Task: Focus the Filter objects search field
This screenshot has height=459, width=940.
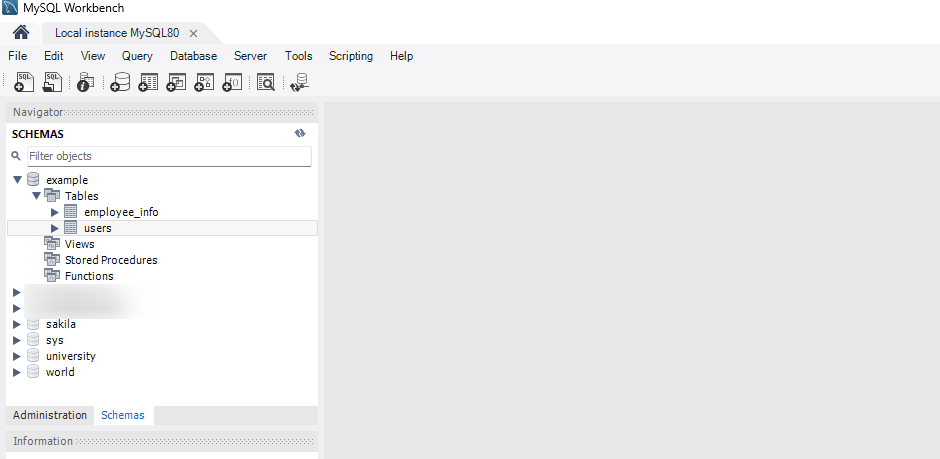Action: point(169,156)
